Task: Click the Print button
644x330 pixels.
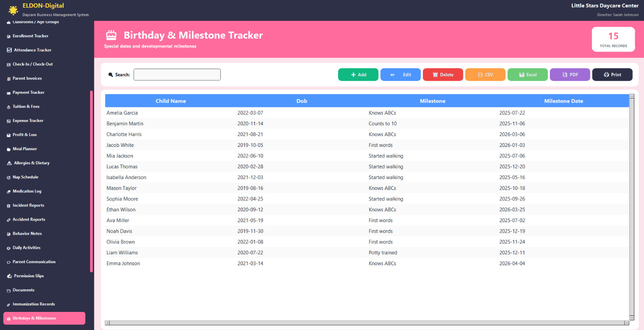Action: point(612,74)
